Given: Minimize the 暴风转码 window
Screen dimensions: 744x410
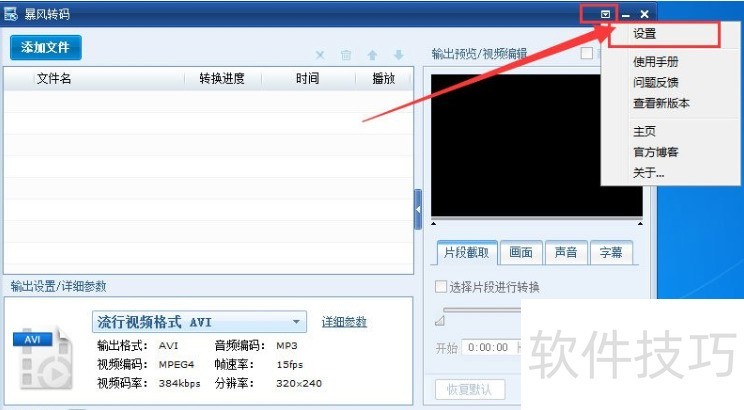Looking at the screenshot, I should [x=626, y=15].
